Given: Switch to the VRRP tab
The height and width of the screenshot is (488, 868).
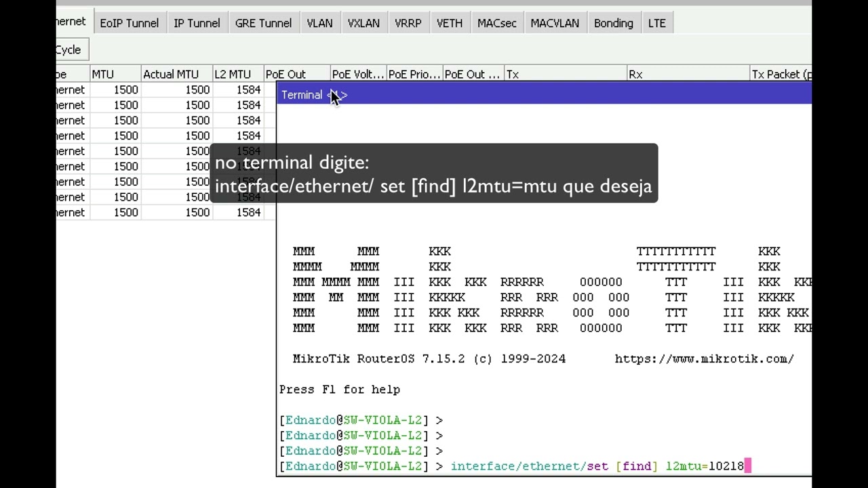Looking at the screenshot, I should (408, 23).
